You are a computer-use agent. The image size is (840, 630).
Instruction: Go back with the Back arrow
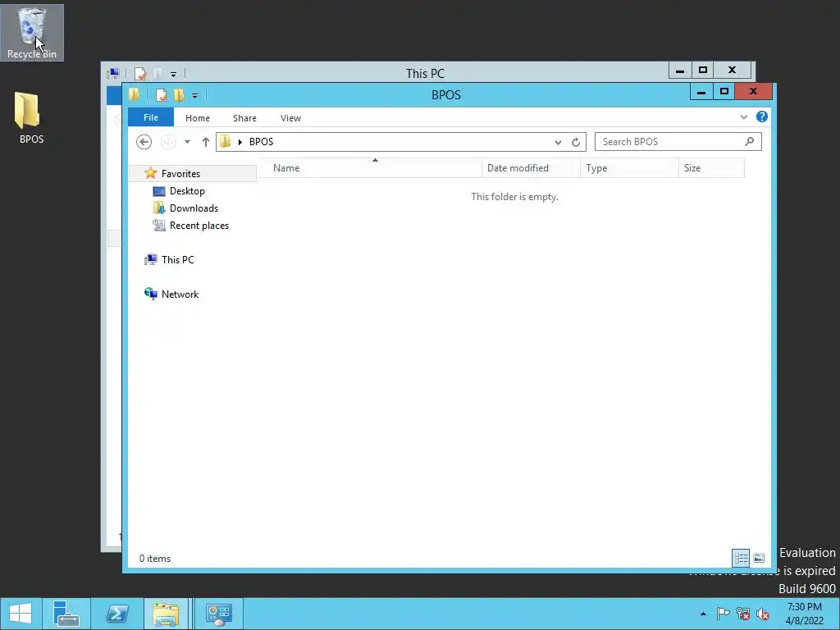click(144, 142)
